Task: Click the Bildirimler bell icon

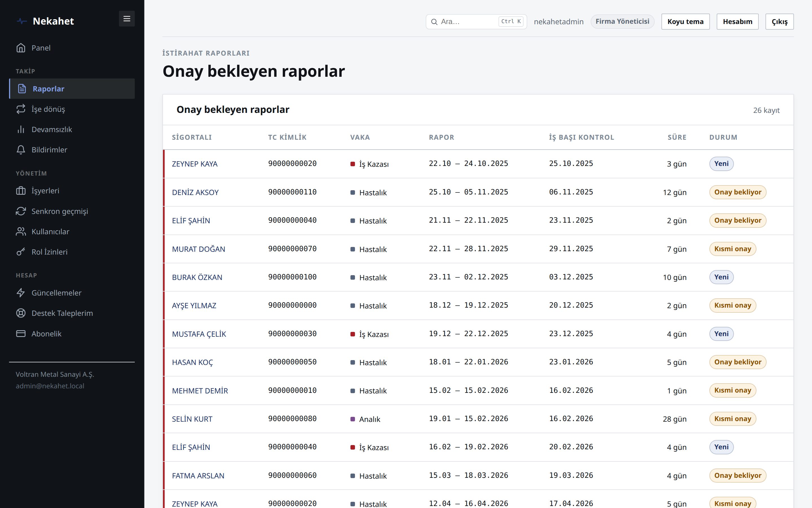Action: pyautogui.click(x=21, y=150)
